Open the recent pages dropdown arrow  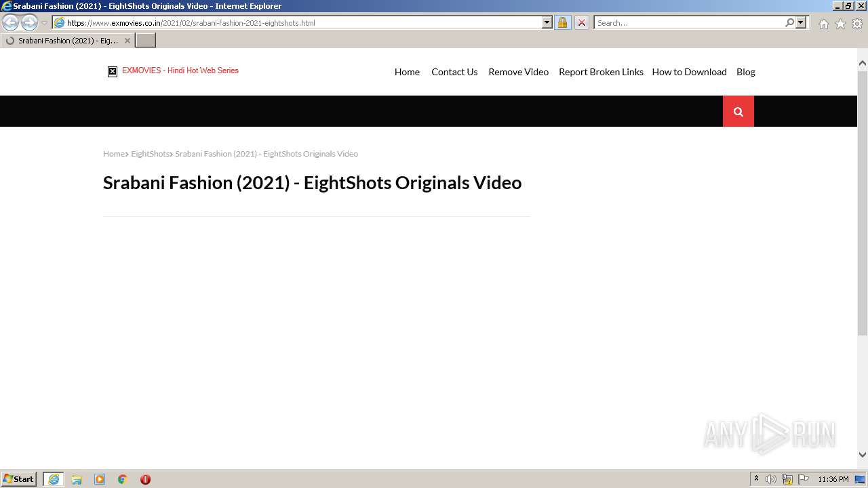[44, 23]
